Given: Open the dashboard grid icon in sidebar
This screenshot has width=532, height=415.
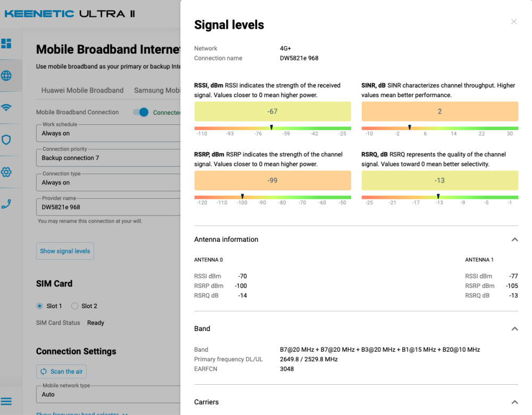Looking at the screenshot, I should [x=6, y=44].
